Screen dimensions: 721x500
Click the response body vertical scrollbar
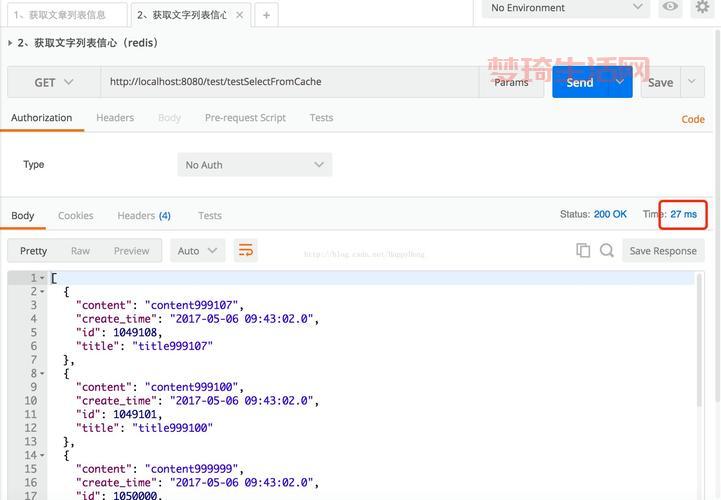tap(699, 340)
